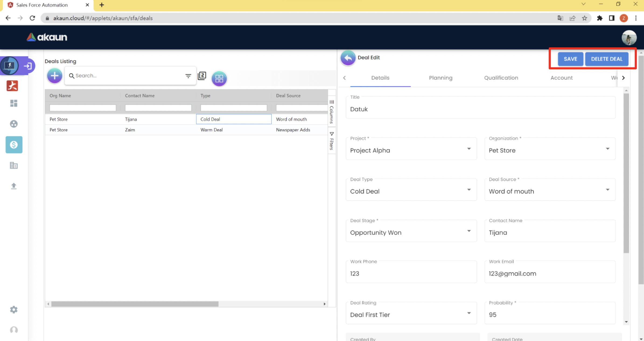This screenshot has width=644, height=341.
Task: Toggle the Filters side panel
Action: (332, 141)
